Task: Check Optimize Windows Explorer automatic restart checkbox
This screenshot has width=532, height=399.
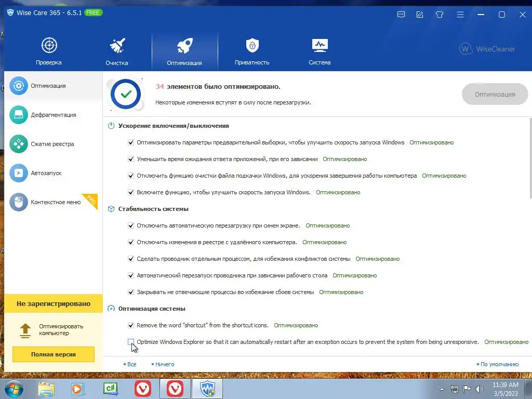Action: point(131,342)
